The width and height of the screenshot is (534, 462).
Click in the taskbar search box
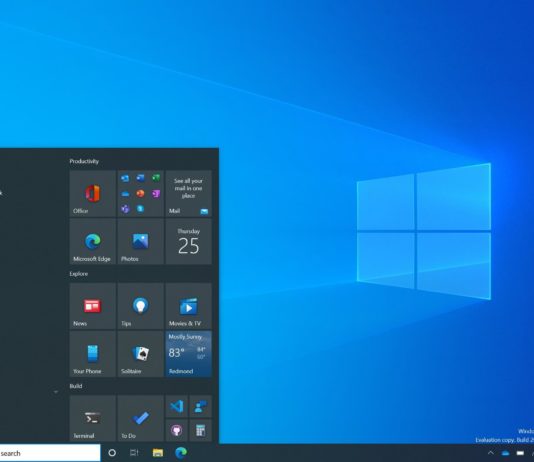tap(50, 453)
